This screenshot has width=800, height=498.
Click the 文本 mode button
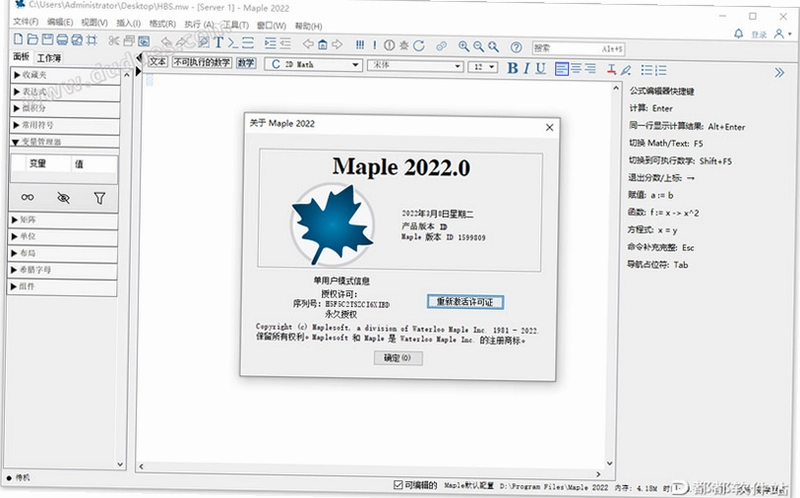click(x=158, y=61)
